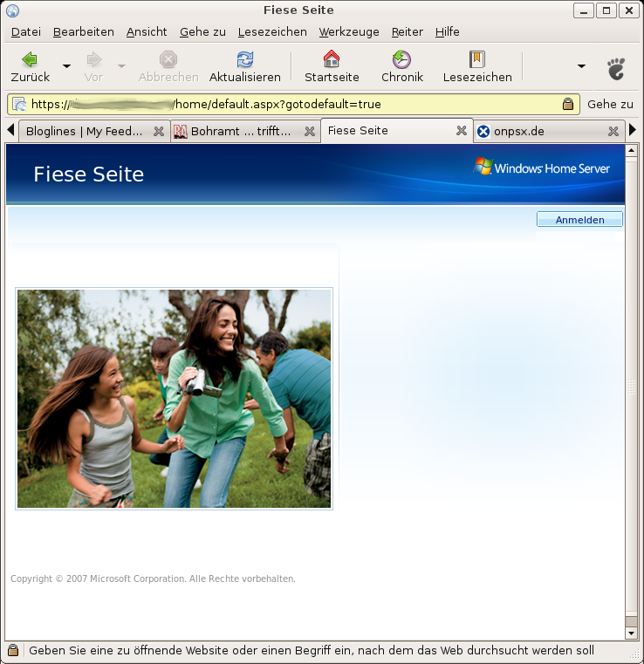Click the Anmelden button
This screenshot has width=644, height=664.
[x=579, y=220]
